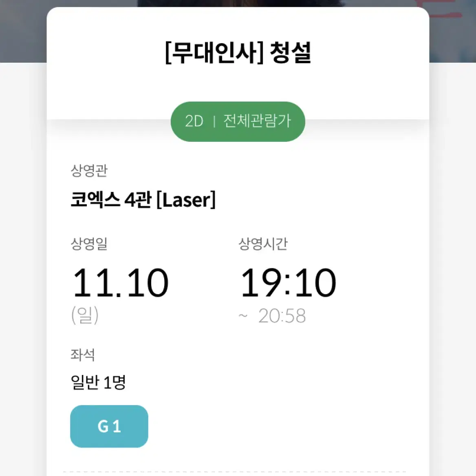Tap the start time 19:10
The image size is (476, 476).
point(288,283)
